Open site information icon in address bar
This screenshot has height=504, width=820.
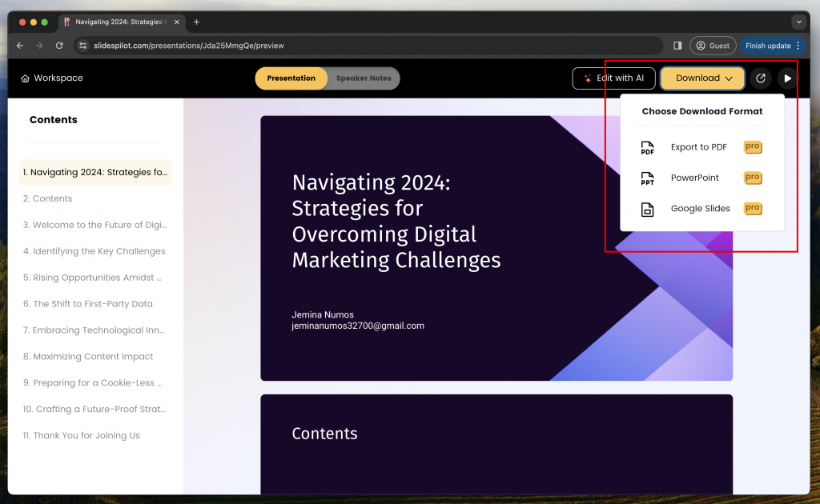coord(82,46)
